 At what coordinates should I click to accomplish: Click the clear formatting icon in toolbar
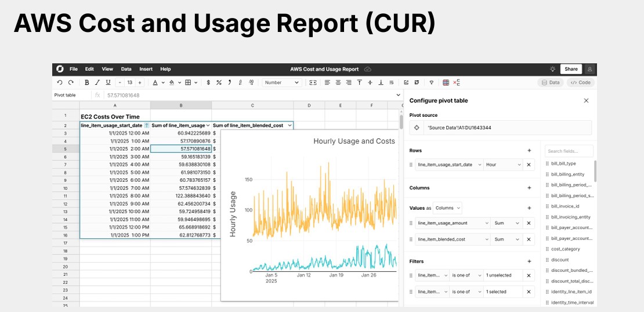(x=456, y=83)
